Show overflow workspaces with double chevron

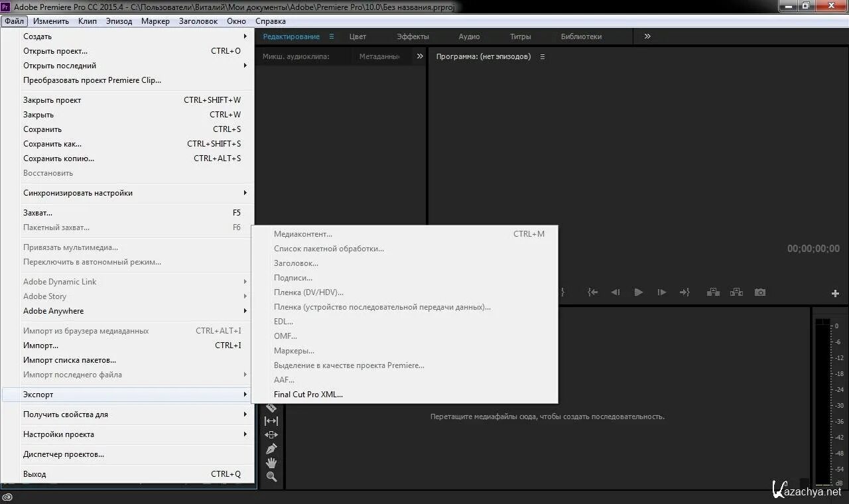click(x=647, y=36)
